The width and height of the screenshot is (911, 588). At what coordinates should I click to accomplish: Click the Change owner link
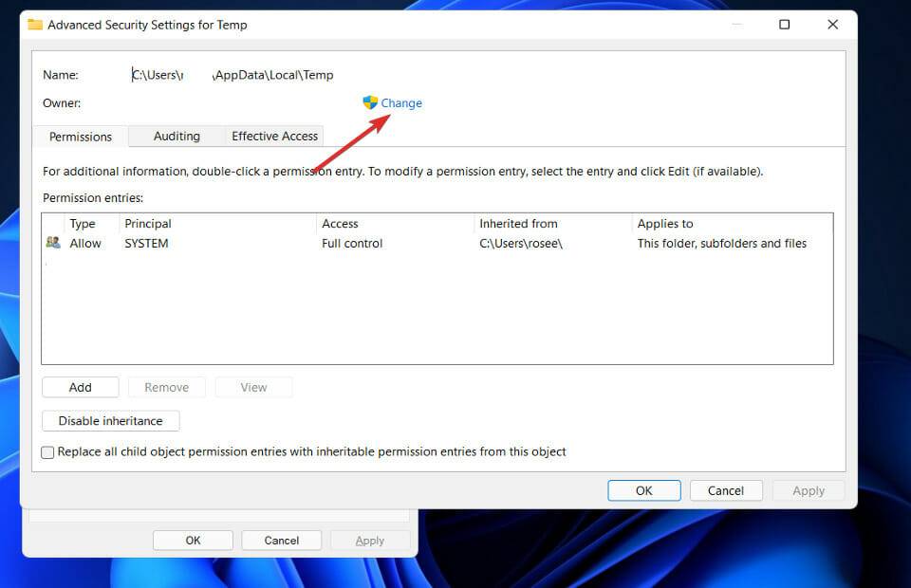(x=401, y=102)
